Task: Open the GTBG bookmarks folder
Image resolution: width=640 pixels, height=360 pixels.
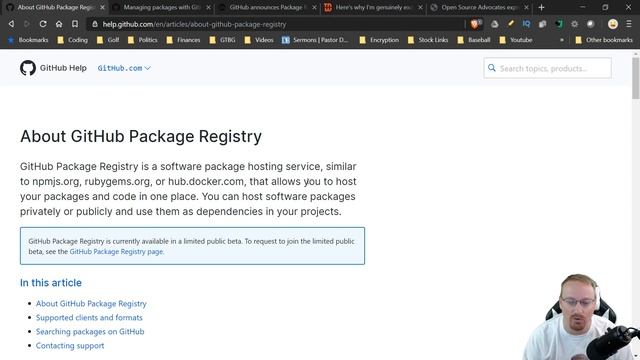Action: [222, 40]
